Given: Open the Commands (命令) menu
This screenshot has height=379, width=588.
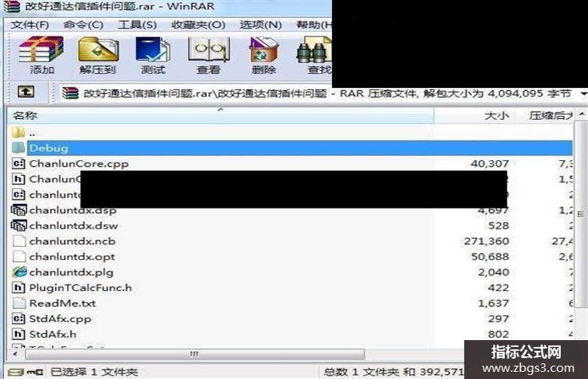Looking at the screenshot, I should click(x=83, y=25).
